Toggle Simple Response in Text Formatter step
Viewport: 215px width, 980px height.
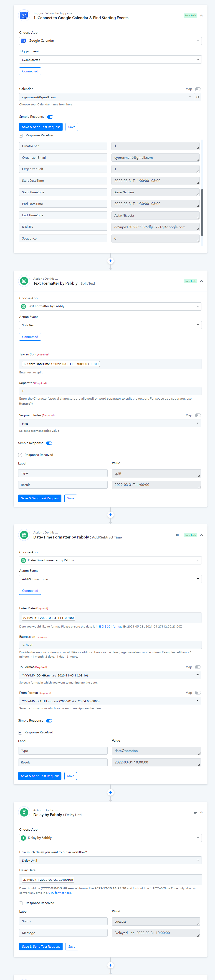coord(49,443)
